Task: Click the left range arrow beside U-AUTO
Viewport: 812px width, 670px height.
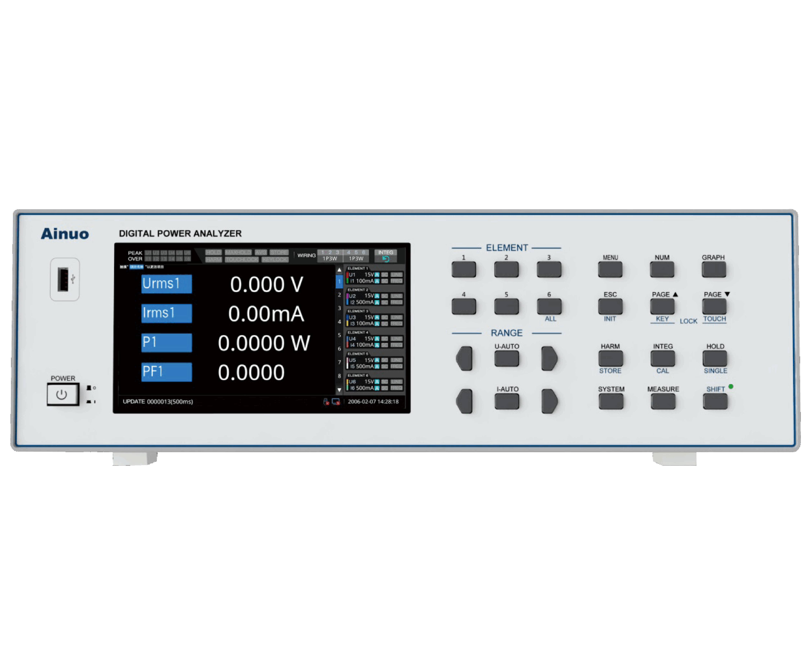Action: click(x=464, y=358)
